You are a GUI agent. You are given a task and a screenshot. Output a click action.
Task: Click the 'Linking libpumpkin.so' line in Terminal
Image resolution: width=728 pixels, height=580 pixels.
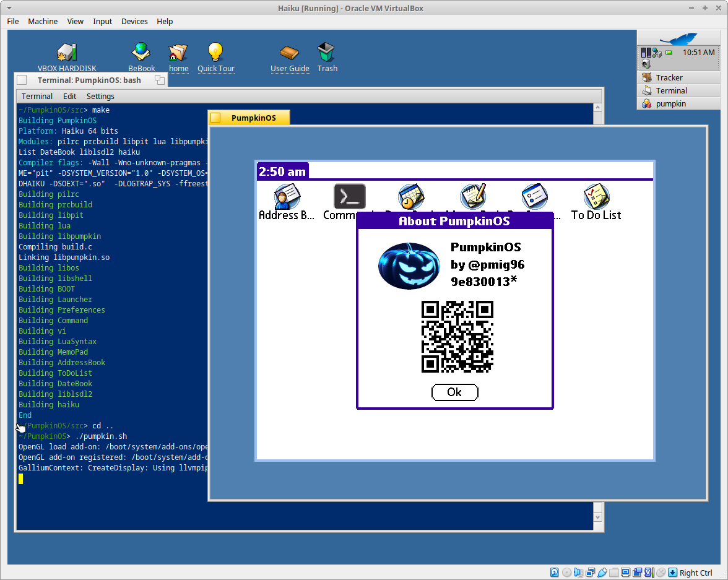64,258
